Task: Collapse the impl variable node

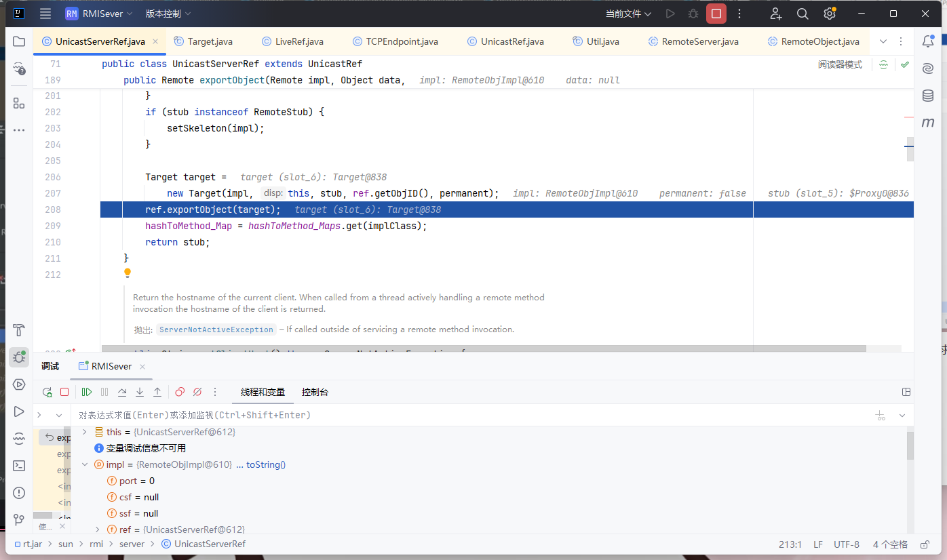Action: tap(85, 464)
